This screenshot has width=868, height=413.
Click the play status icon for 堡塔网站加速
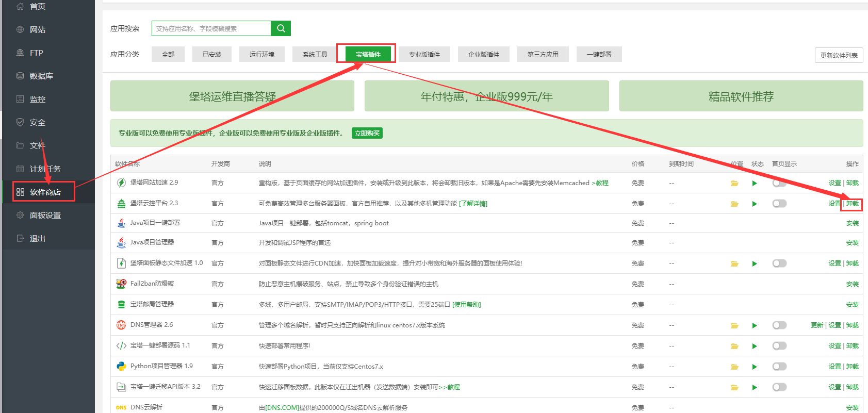pos(755,183)
